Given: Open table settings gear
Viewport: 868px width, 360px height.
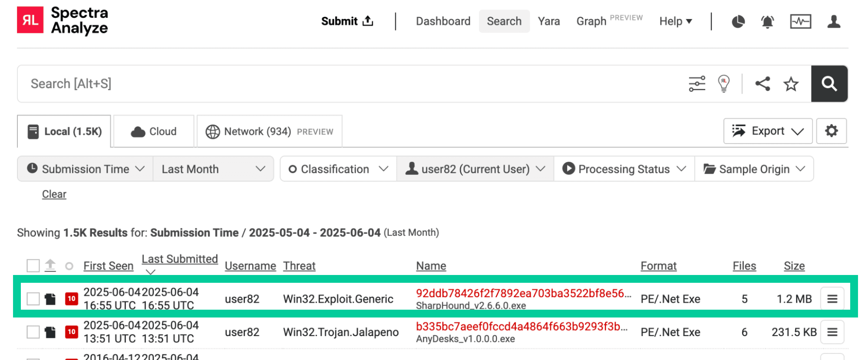Looking at the screenshot, I should click(831, 131).
